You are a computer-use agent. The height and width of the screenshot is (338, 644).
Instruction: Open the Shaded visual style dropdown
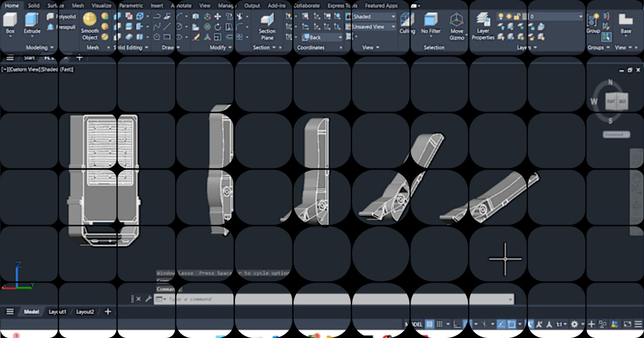pos(374,17)
